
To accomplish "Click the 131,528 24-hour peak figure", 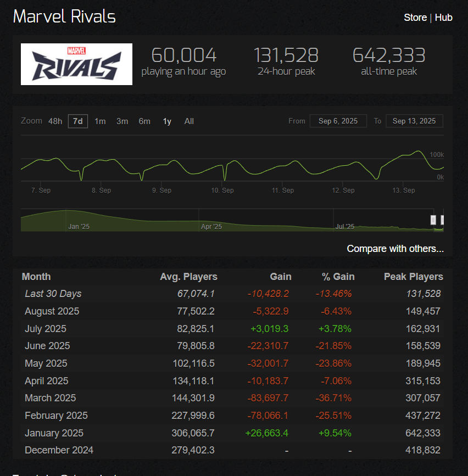I will [286, 55].
